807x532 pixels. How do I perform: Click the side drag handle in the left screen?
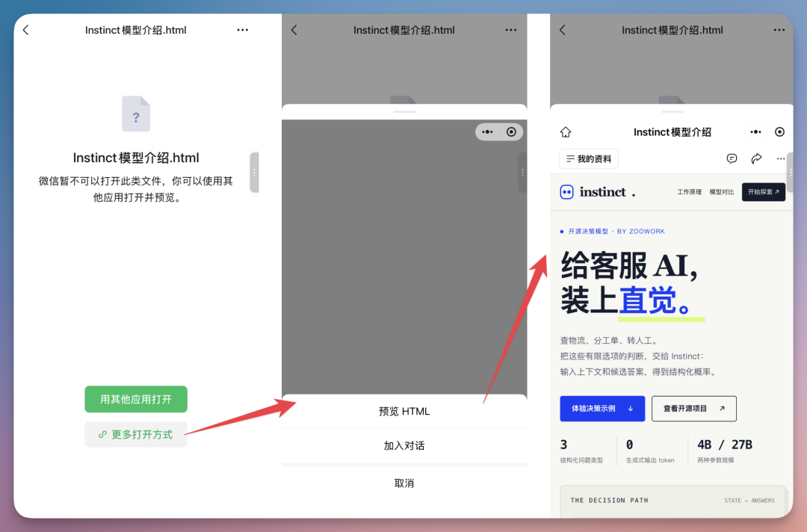pos(254,173)
